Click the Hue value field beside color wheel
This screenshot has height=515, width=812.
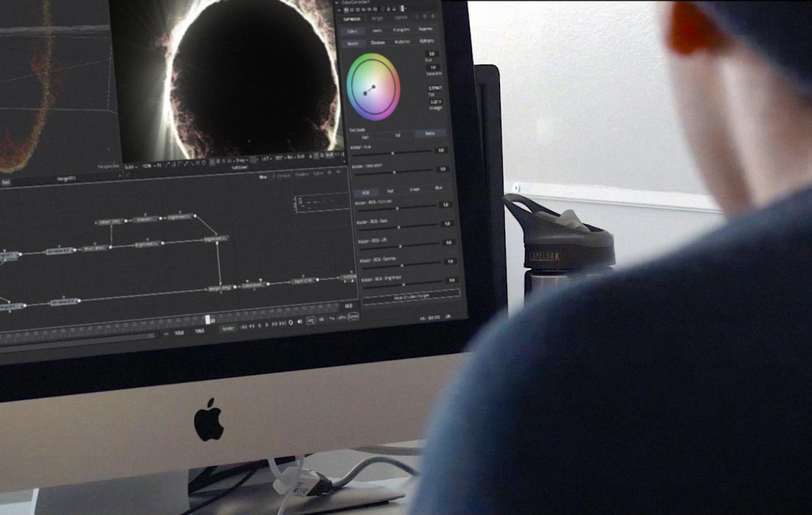point(432,53)
